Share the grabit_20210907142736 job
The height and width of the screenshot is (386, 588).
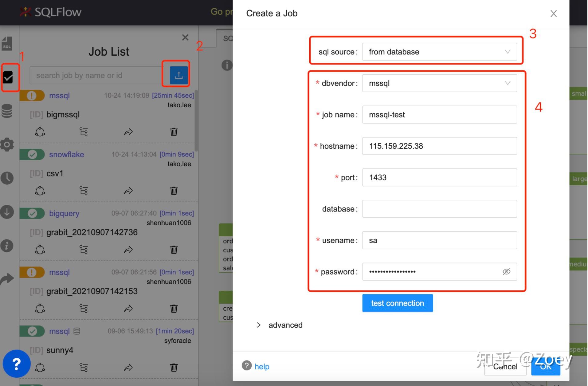128,250
